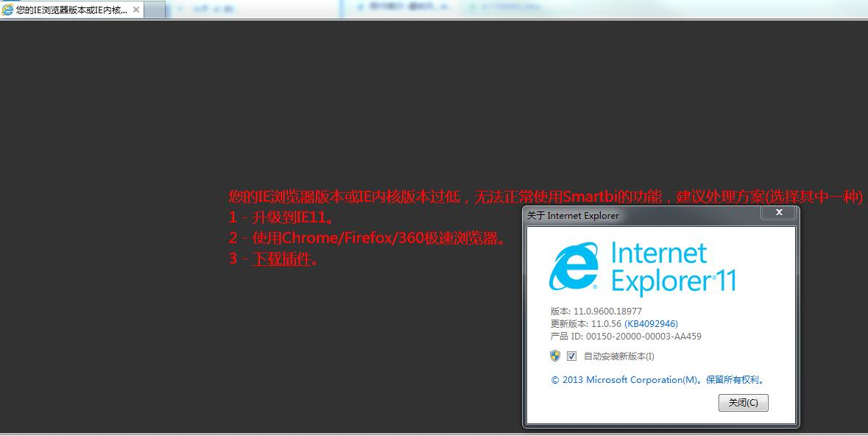
Task: Open a new blank tab button
Action: pos(155,10)
